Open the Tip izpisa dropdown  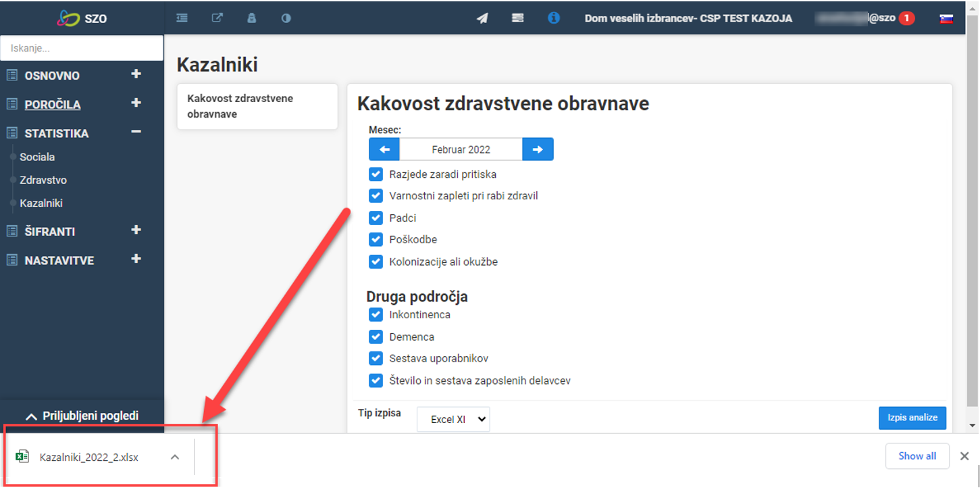[x=453, y=419]
